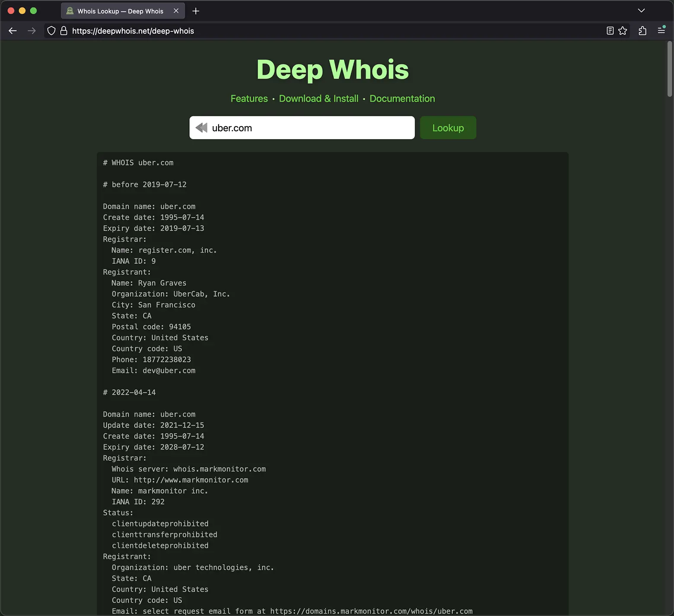Screen dimensions: 674x616
Task: Click the ghost favicon on the active tab
Action: pos(70,11)
